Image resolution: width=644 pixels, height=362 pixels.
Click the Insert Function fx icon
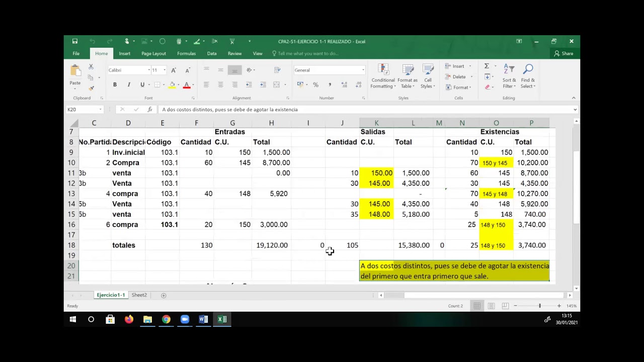coord(149,109)
